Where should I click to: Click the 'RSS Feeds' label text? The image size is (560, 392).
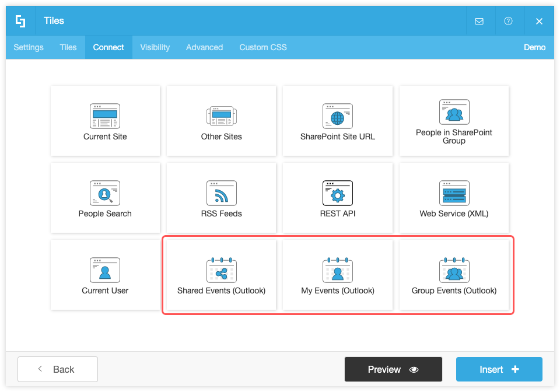[x=222, y=213]
